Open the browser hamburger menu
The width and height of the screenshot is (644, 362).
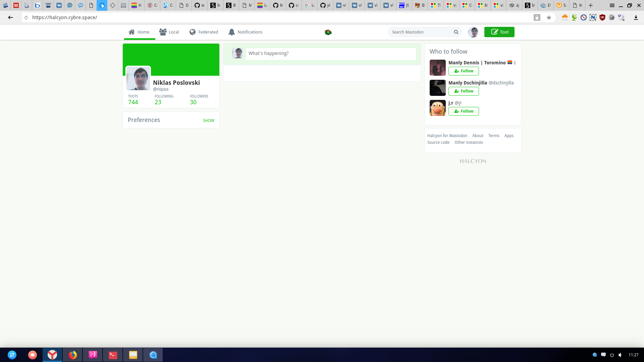pyautogui.click(x=612, y=5)
